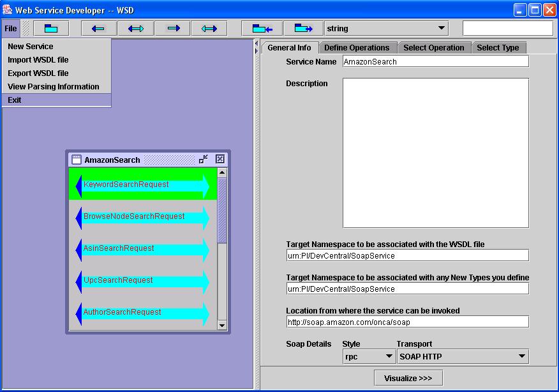Click the New Types target namespace field
The width and height of the screenshot is (559, 392).
click(x=408, y=289)
